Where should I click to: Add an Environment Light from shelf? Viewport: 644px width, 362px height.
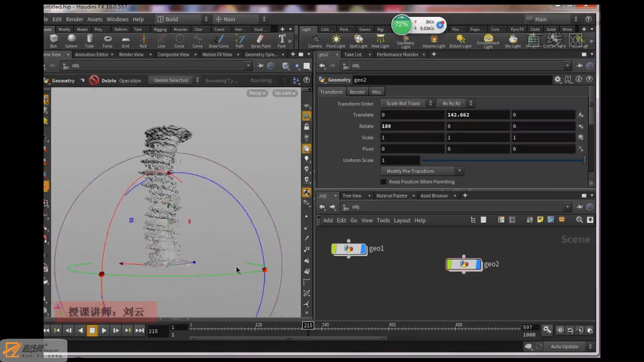pyautogui.click(x=488, y=42)
